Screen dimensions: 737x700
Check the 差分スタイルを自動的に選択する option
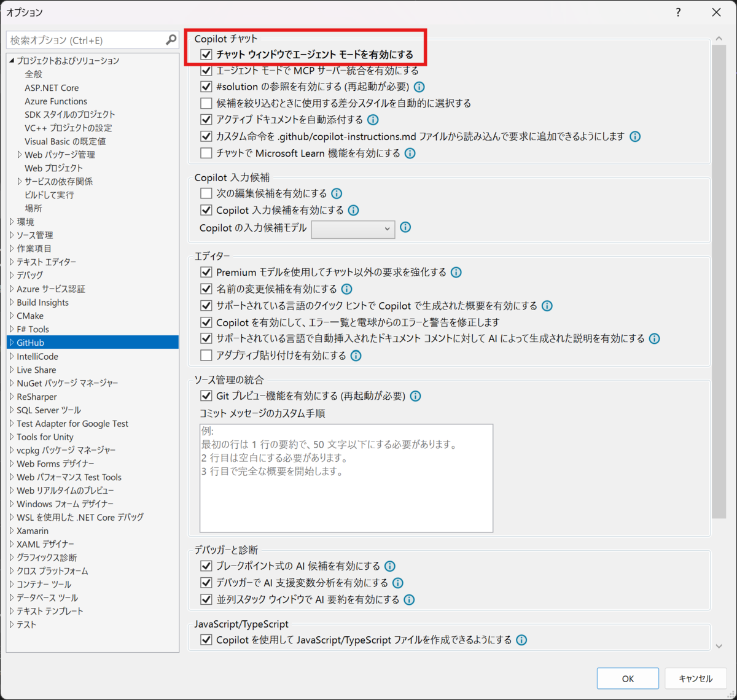206,103
